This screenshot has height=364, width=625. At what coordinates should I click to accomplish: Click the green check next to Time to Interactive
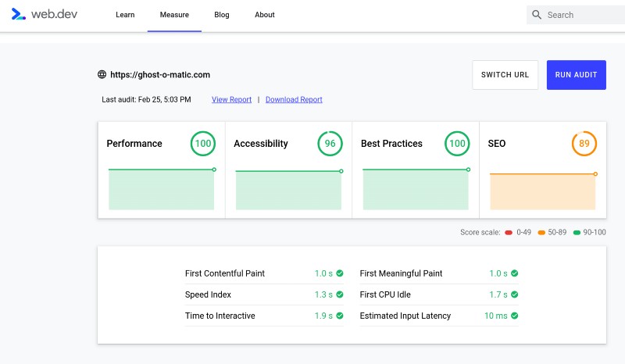pyautogui.click(x=340, y=316)
